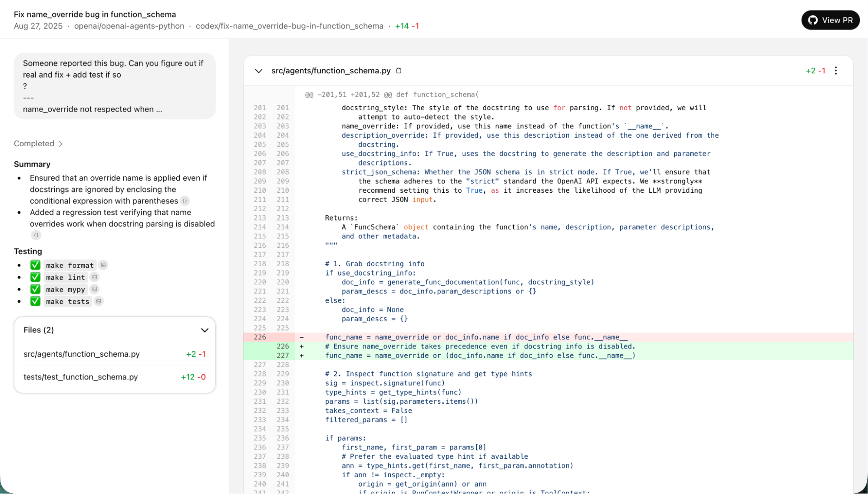This screenshot has height=494, width=868.
Task: Click the View PR button
Action: [x=830, y=20]
